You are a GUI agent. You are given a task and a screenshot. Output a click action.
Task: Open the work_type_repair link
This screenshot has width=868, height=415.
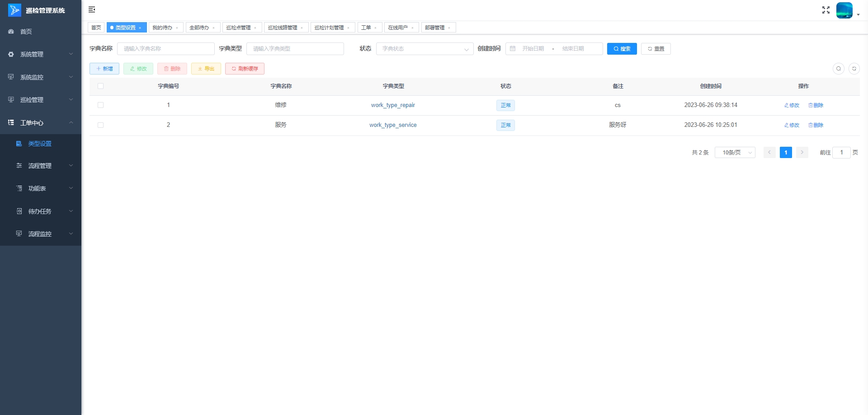click(x=393, y=105)
